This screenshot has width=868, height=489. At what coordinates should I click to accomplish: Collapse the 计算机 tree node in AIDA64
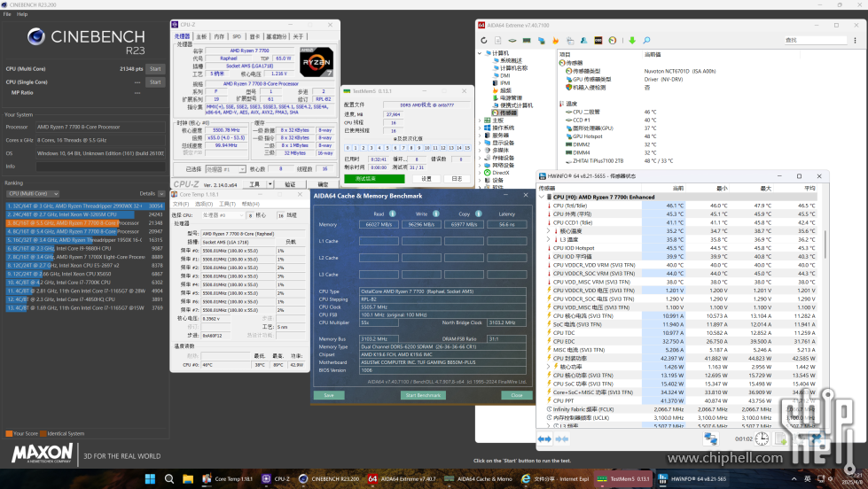click(480, 53)
